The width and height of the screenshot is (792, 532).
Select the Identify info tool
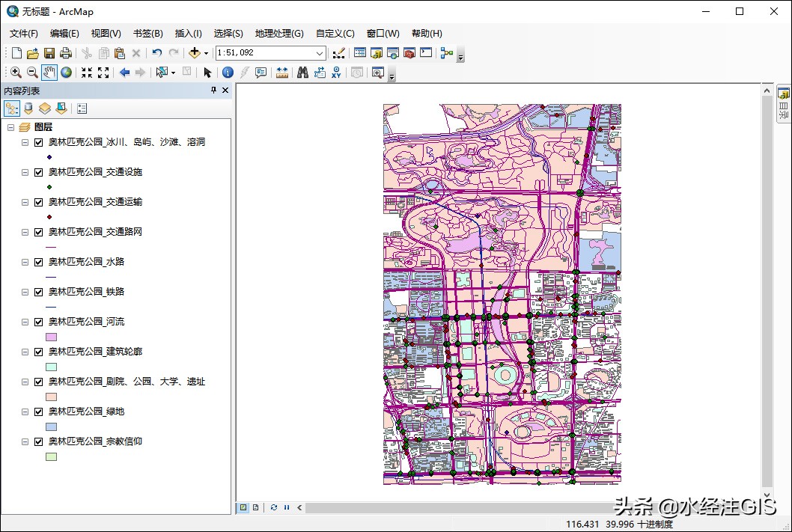[x=228, y=73]
